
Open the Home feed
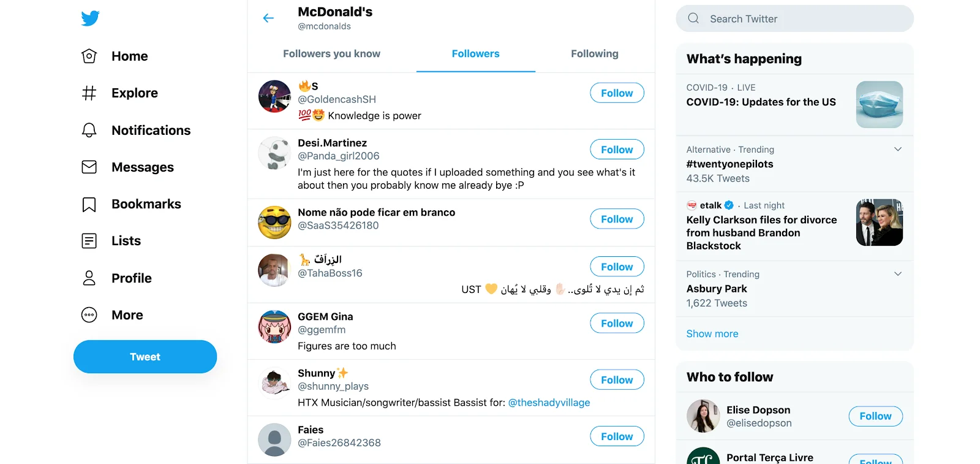[129, 56]
